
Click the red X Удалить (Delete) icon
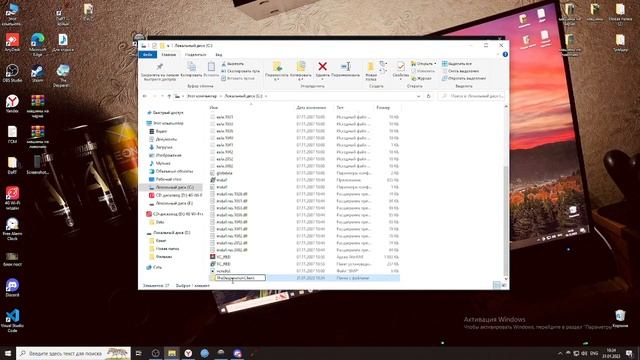point(322,66)
